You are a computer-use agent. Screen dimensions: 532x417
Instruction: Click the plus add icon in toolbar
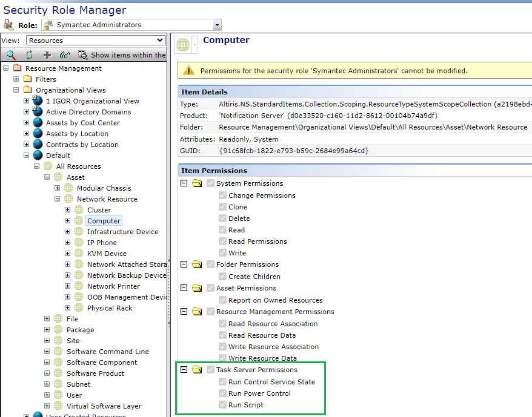point(47,55)
